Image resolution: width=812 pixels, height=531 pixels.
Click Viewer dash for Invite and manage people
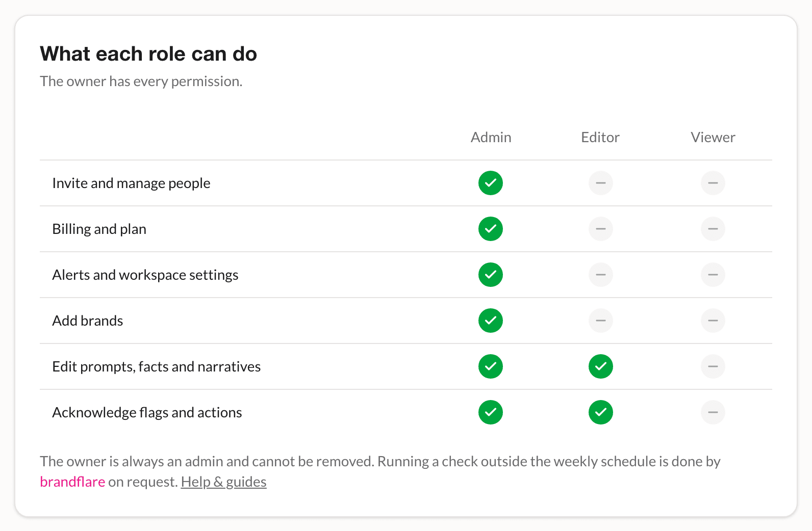tap(713, 183)
